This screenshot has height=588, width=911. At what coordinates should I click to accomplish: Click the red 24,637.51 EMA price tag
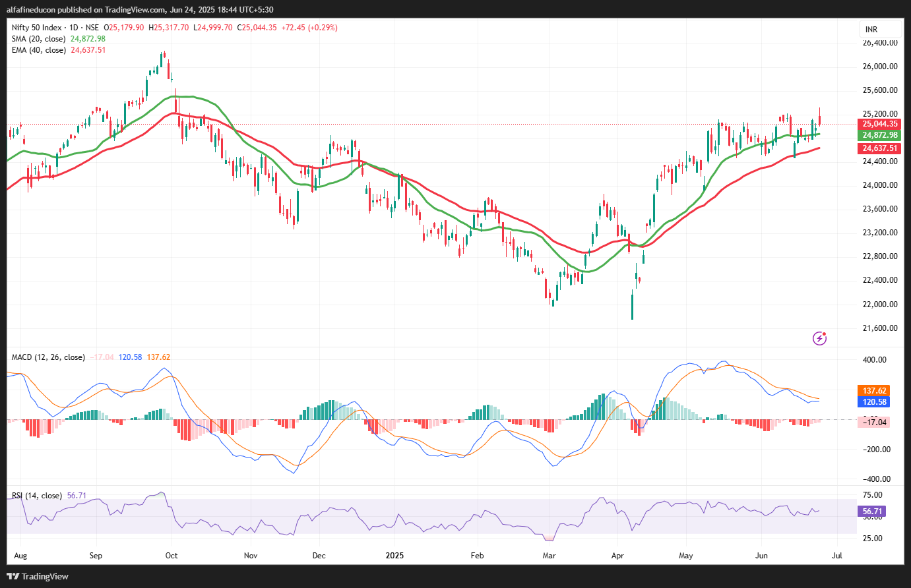pos(880,148)
